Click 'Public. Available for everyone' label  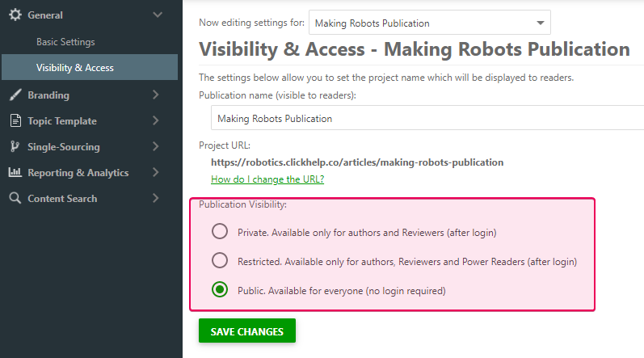[x=341, y=291]
